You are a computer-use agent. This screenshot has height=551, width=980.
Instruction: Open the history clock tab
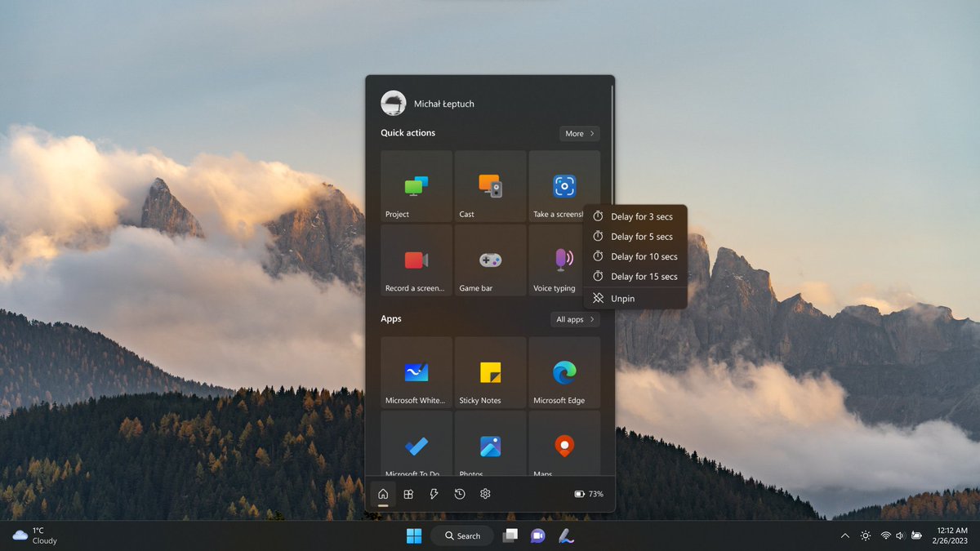[x=460, y=494]
